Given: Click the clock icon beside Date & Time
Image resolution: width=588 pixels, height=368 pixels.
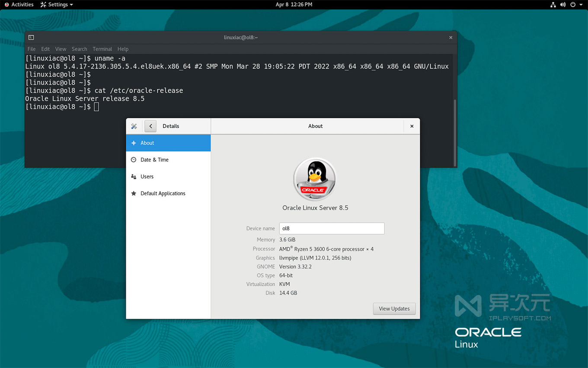Looking at the screenshot, I should click(x=134, y=160).
